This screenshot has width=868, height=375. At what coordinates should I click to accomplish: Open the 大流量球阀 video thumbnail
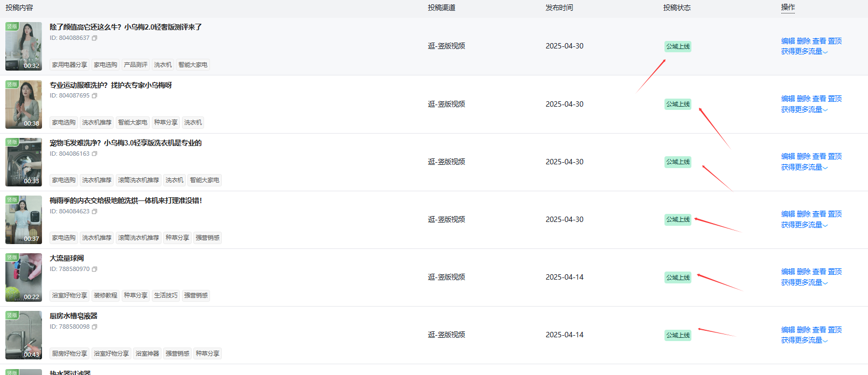(x=24, y=277)
